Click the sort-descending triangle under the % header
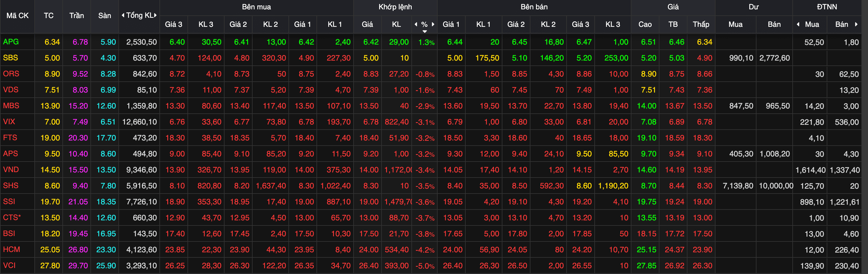Screen dimensions: 868x274 click(x=425, y=31)
